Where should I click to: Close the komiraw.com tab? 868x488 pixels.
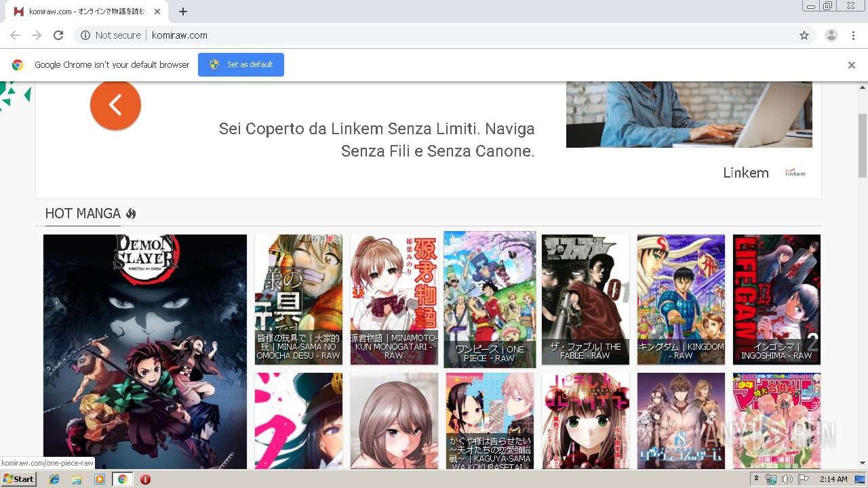[158, 12]
